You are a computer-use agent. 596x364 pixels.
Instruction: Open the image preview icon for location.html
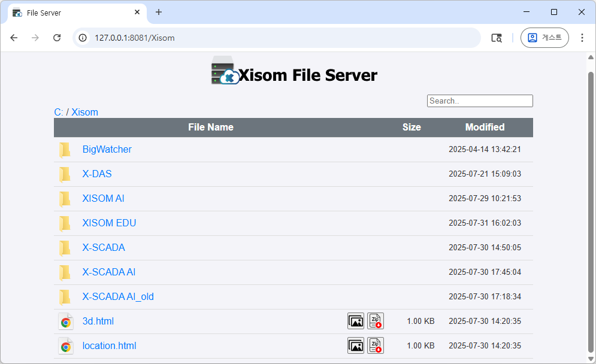click(356, 346)
